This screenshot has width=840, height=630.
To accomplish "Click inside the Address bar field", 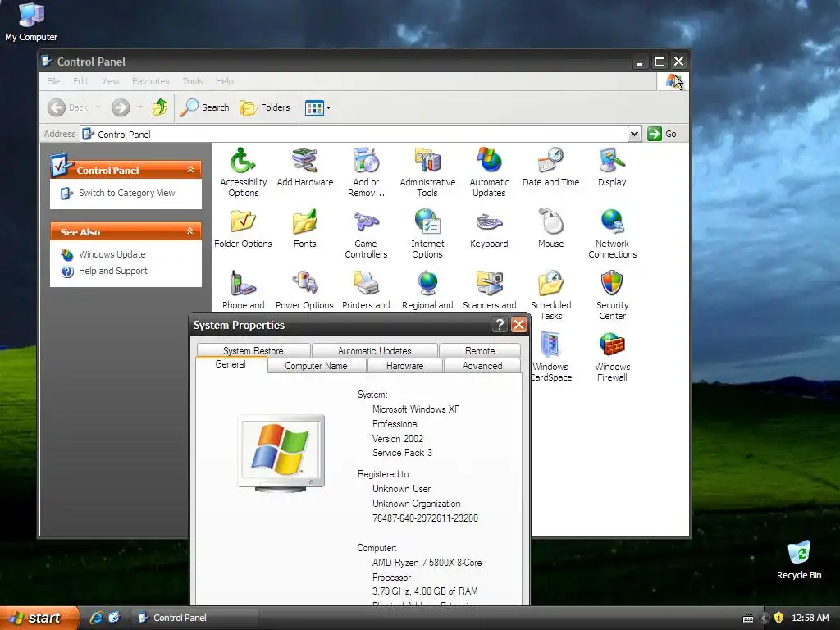I will pos(354,134).
